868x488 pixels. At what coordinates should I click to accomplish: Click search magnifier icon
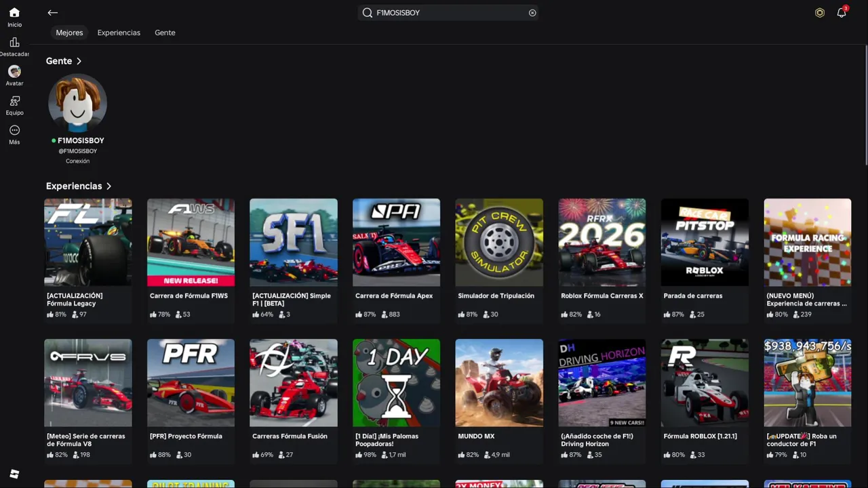pyautogui.click(x=368, y=13)
